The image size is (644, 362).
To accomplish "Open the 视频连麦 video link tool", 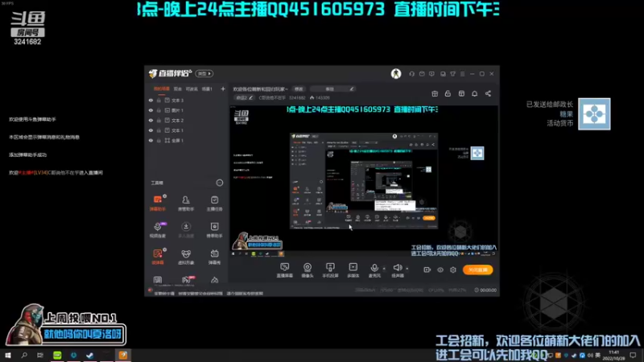I will click(x=158, y=230).
